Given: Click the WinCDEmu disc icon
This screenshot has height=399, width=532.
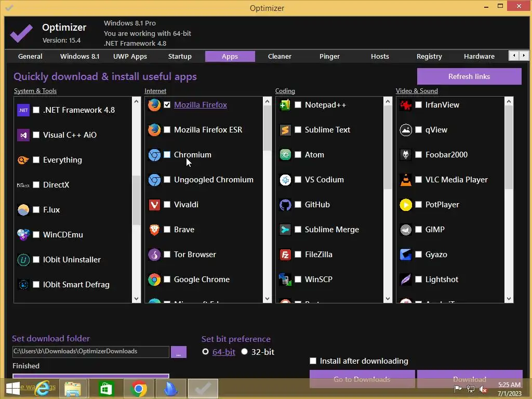Looking at the screenshot, I should point(23,234).
